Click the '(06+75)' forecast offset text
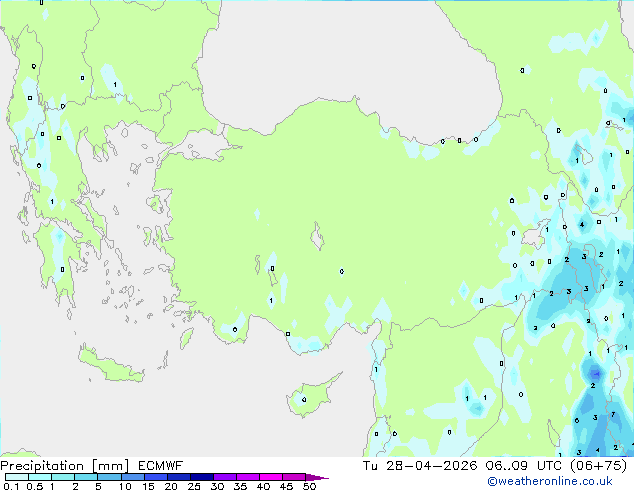This screenshot has width=634, height=490. pos(598,466)
